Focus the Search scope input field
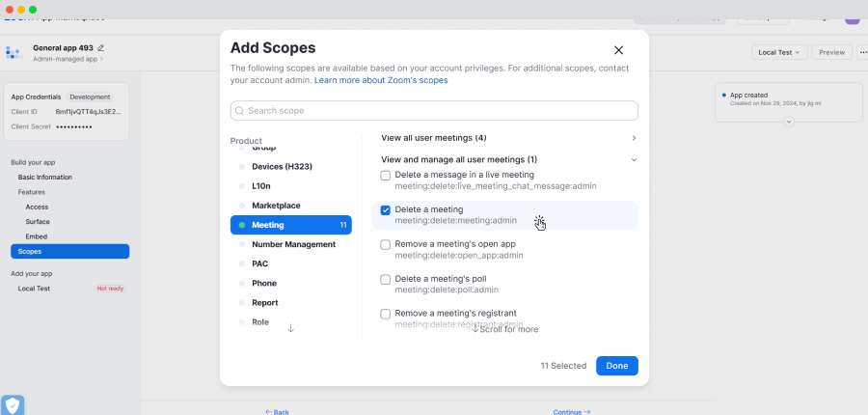The height and width of the screenshot is (415, 868). [x=434, y=111]
